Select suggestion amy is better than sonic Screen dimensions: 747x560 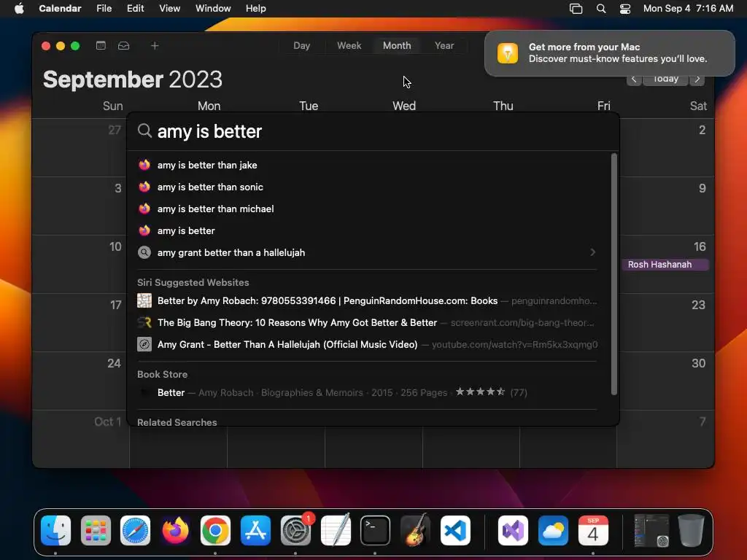tap(367, 187)
